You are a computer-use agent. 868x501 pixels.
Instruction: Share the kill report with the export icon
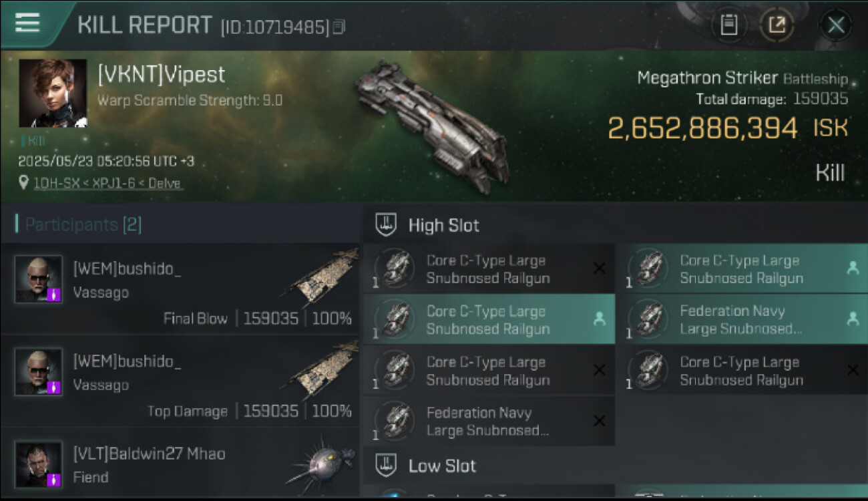(x=777, y=26)
